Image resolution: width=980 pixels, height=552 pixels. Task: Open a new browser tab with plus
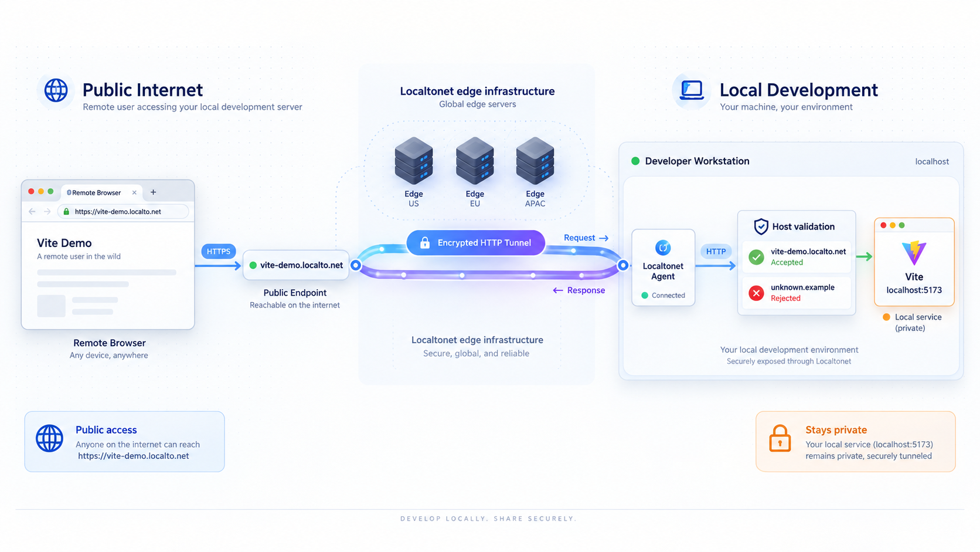153,192
